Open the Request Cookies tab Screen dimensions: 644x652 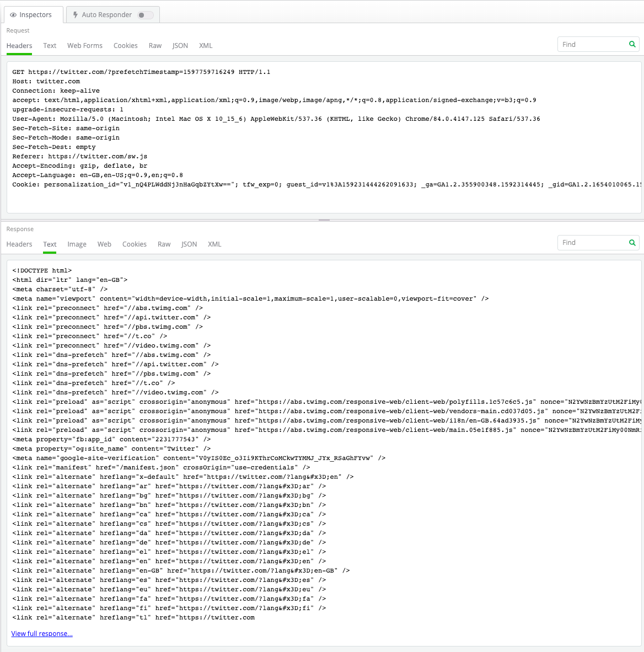pos(126,46)
